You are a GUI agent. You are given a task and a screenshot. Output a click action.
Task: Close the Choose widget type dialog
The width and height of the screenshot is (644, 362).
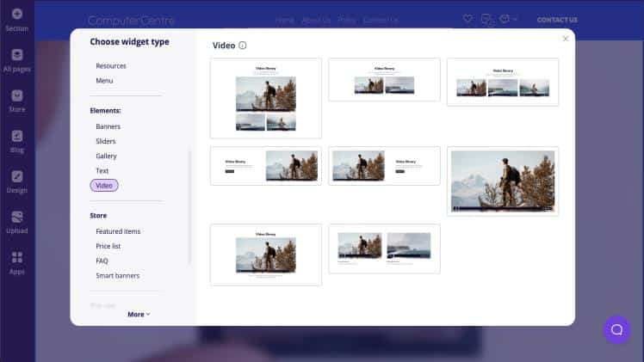tap(566, 39)
